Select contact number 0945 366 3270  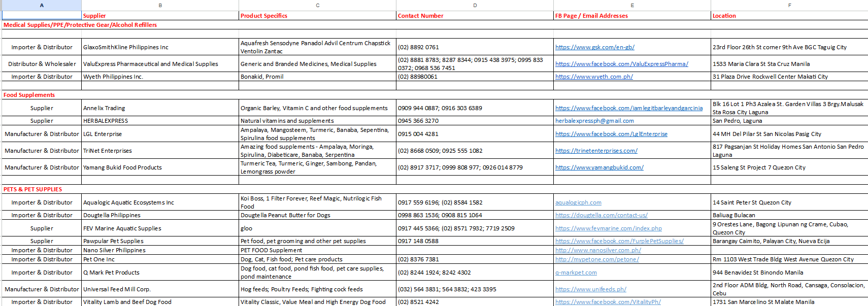[x=475, y=121]
